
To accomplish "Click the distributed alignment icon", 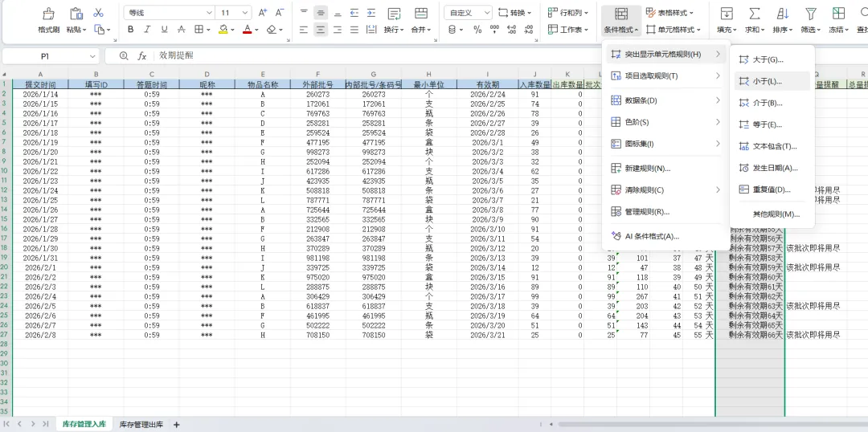I will click(x=371, y=30).
